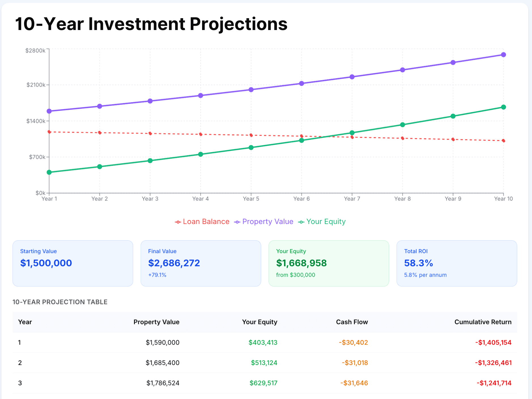Screen dimensions: 532x399
Task: Open the Starting Value summary card
Action: (73, 263)
